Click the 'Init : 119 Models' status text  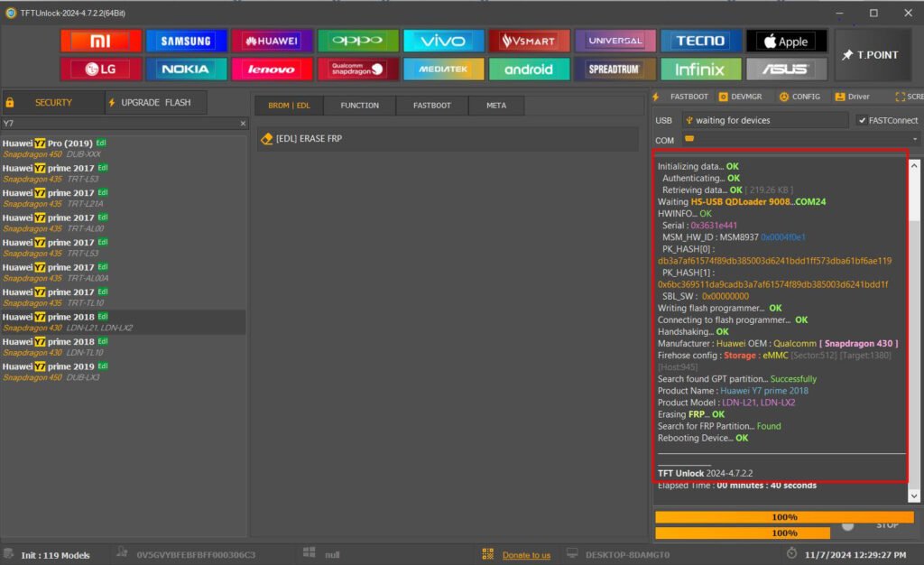pyautogui.click(x=55, y=555)
